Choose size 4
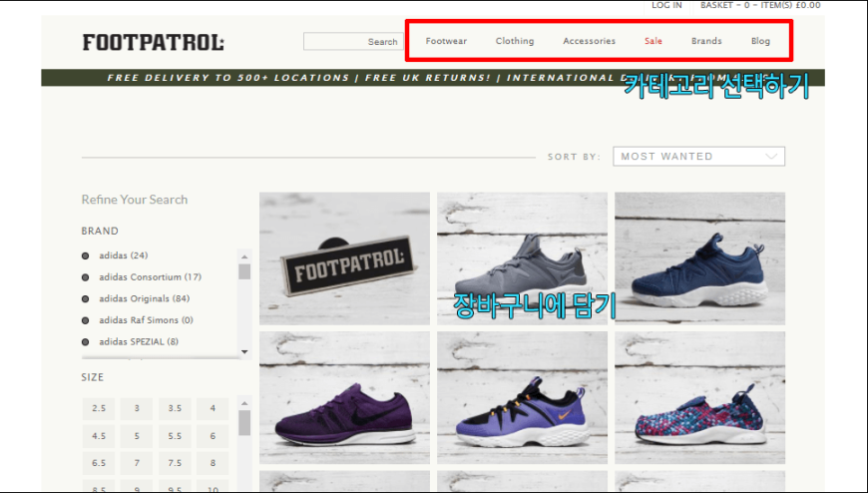This screenshot has height=493, width=868. click(x=213, y=408)
